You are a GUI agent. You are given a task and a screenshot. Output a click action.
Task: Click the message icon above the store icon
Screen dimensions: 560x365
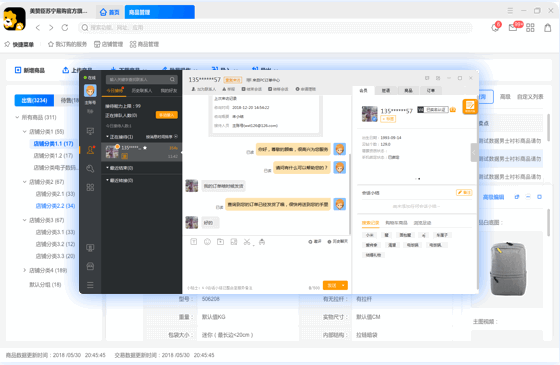(x=90, y=248)
